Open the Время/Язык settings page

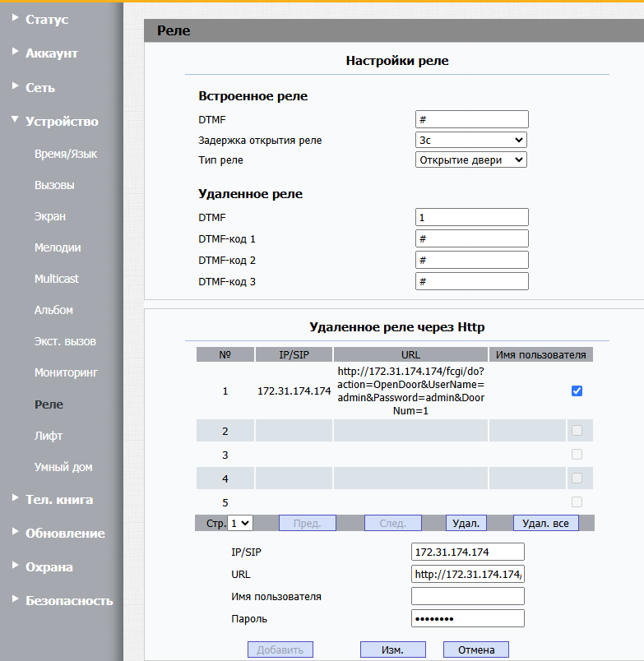click(65, 154)
